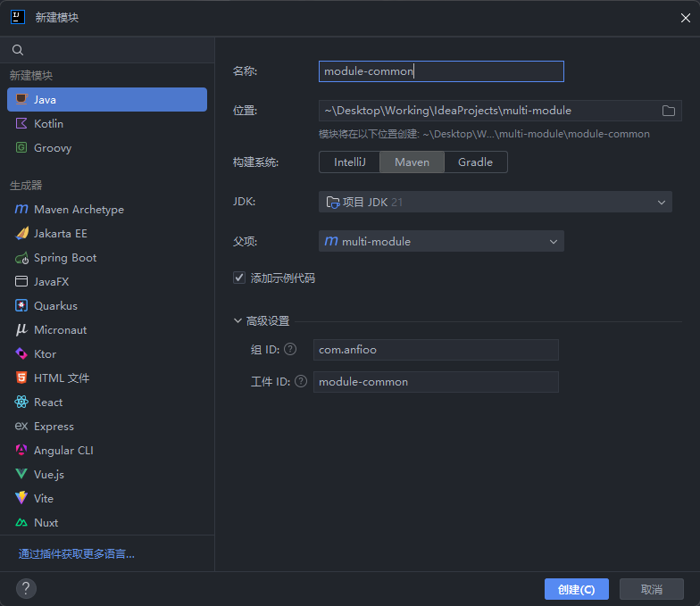Open help for 组 ID field
Screen dimensions: 700x606
290,349
